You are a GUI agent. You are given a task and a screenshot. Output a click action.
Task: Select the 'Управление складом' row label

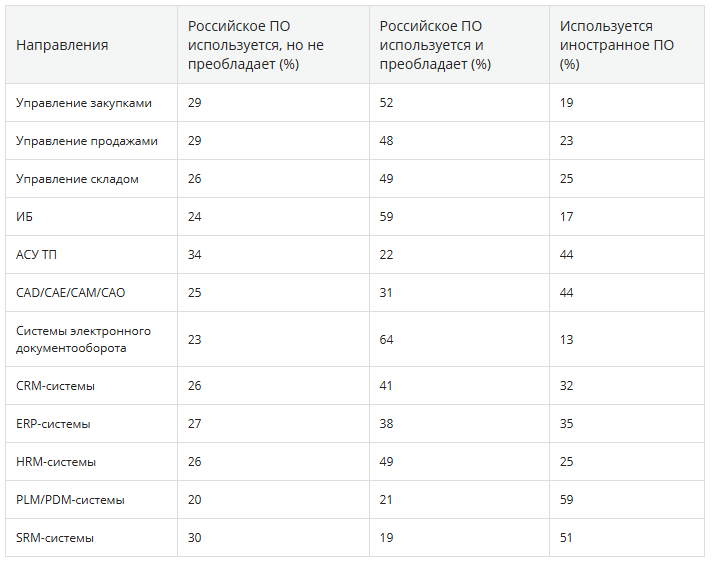click(x=77, y=179)
